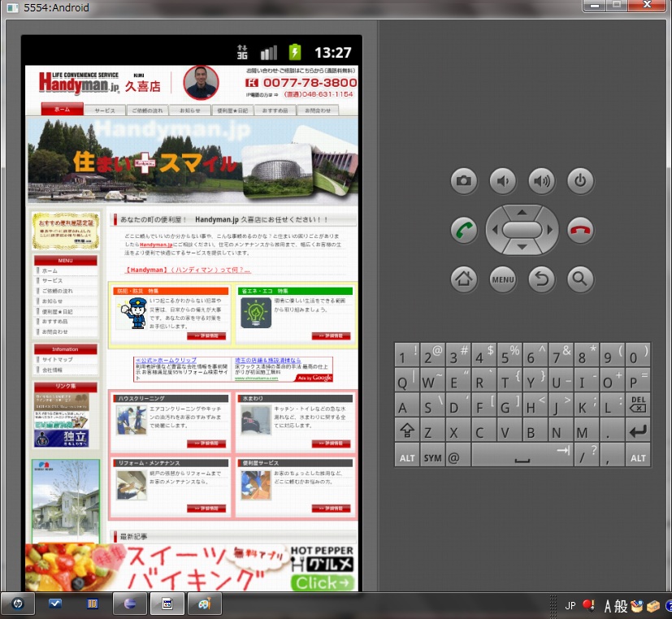Click the DEL key on keyboard

[x=638, y=405]
